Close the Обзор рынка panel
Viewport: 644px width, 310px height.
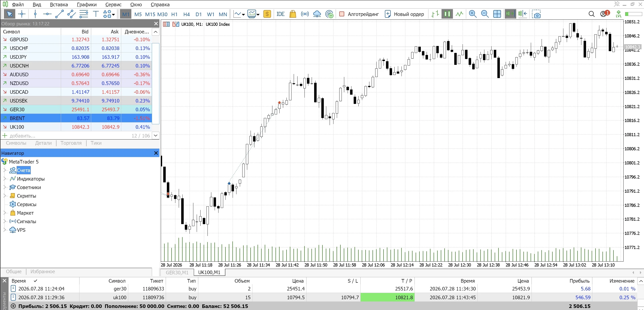156,24
